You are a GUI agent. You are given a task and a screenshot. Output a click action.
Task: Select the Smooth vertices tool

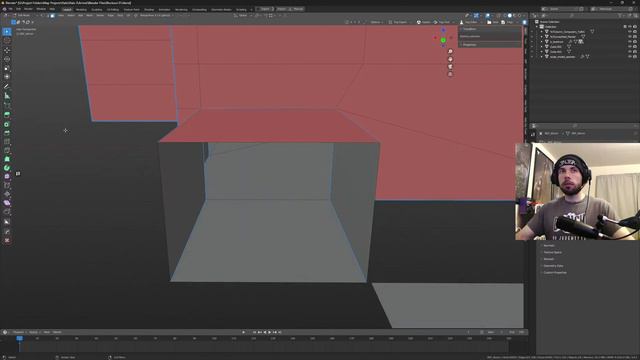coord(7,177)
